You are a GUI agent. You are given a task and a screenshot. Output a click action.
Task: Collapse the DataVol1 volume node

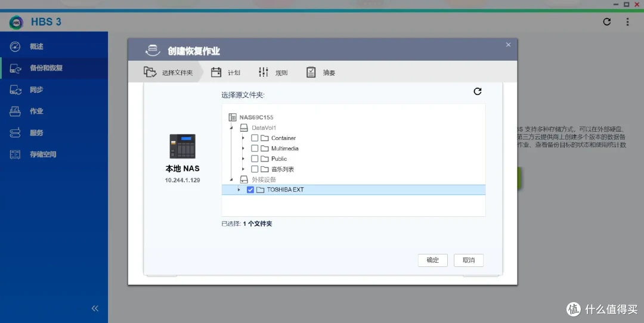pyautogui.click(x=231, y=128)
